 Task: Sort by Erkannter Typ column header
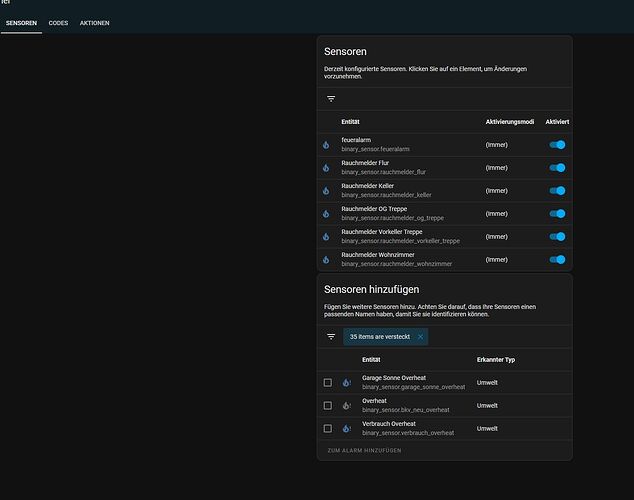coord(496,360)
